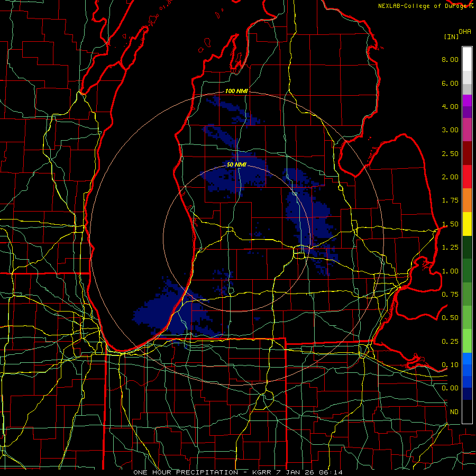
Task: Click the 1.25 legend value
Action: pyautogui.click(x=450, y=248)
